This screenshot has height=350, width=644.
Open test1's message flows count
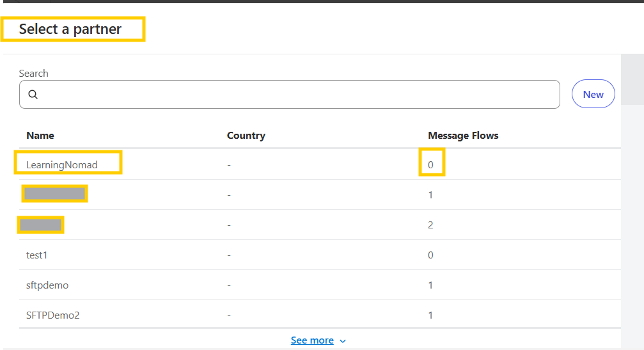[430, 255]
